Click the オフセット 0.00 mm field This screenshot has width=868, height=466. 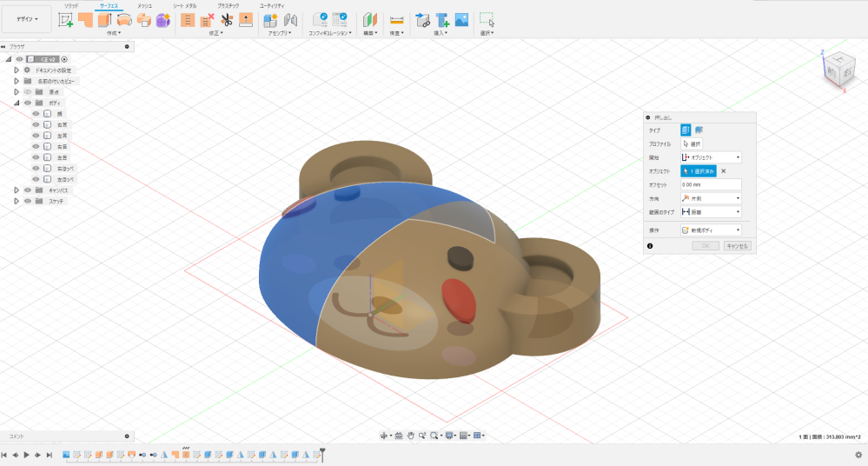click(711, 184)
